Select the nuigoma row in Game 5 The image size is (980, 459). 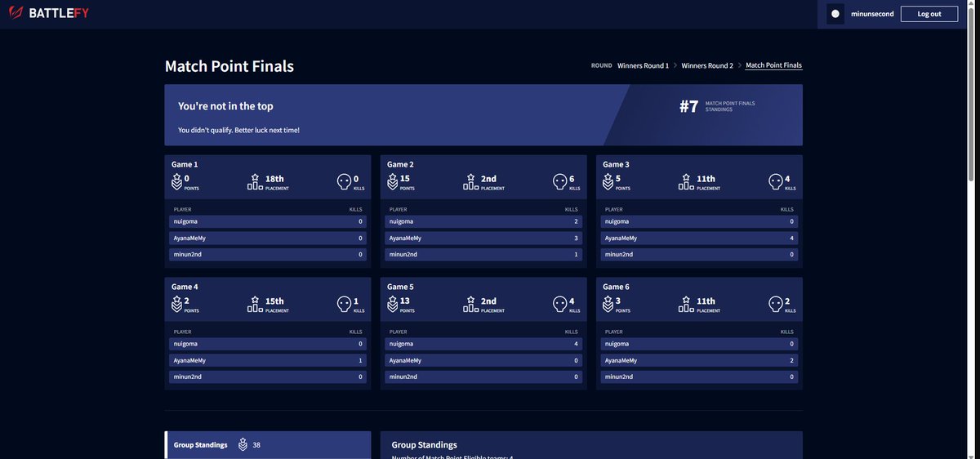pos(483,344)
